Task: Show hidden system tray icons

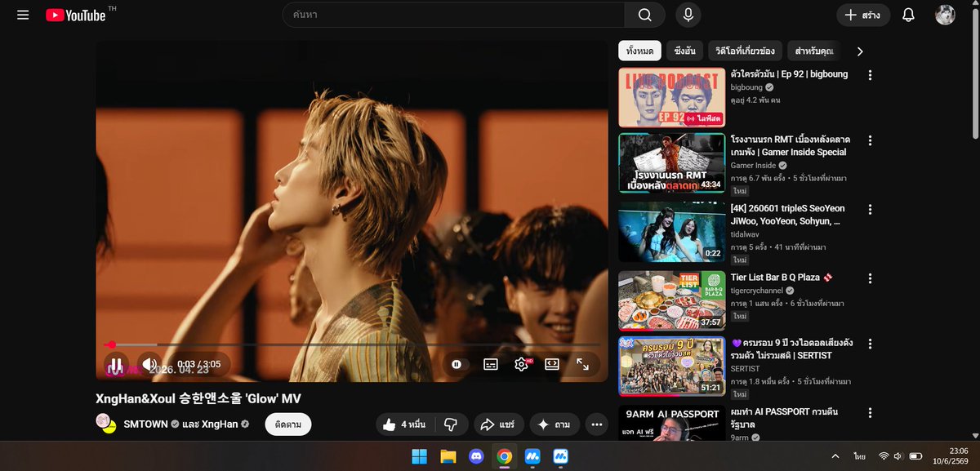Action: (x=835, y=455)
